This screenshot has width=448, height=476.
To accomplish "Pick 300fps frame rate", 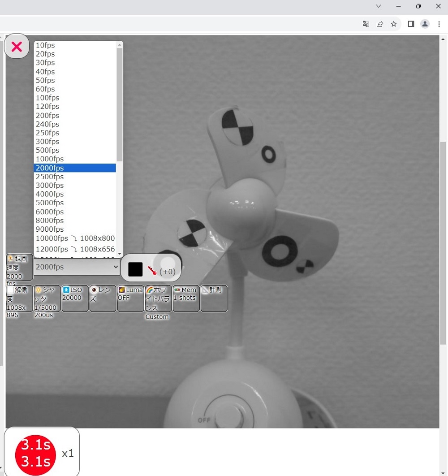I will [75, 142].
